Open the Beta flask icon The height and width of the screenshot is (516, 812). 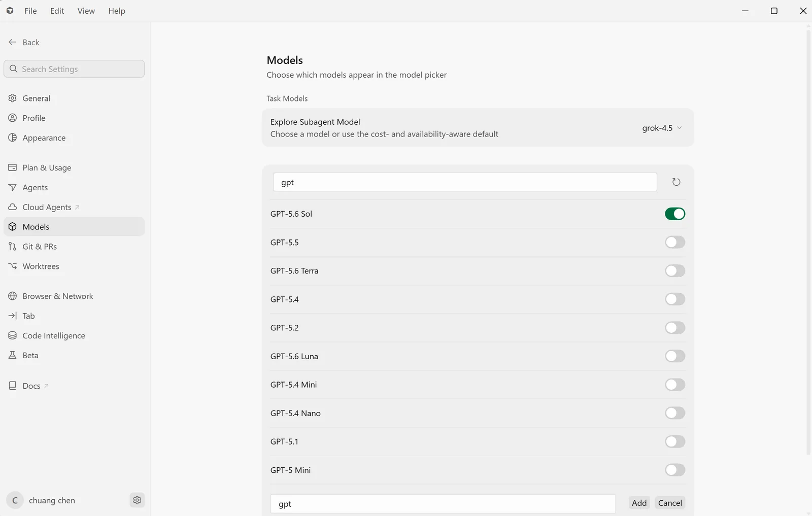pos(13,355)
